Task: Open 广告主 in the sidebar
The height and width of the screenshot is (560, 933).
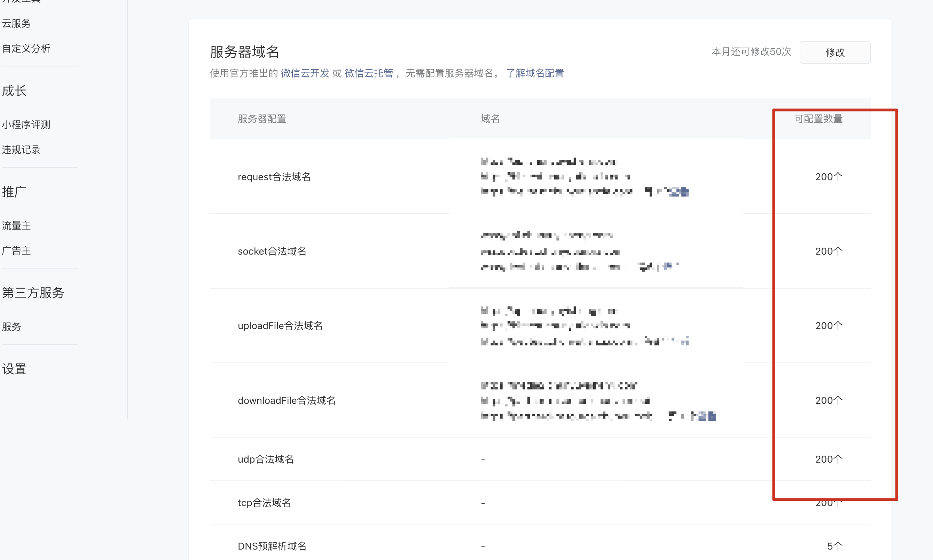Action: coord(16,250)
